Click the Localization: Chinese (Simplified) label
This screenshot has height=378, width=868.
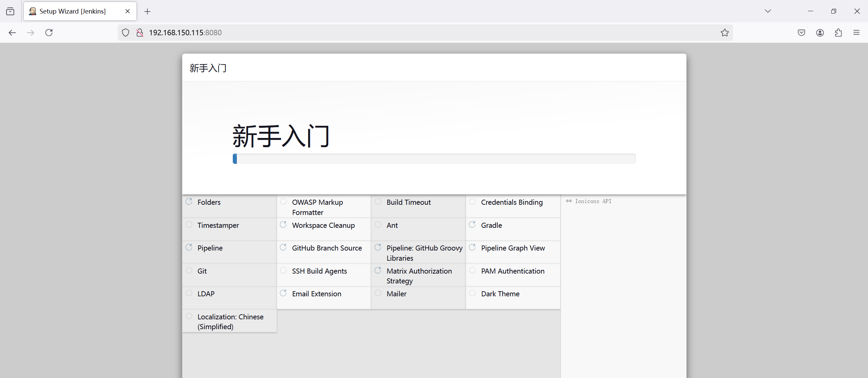coord(230,321)
